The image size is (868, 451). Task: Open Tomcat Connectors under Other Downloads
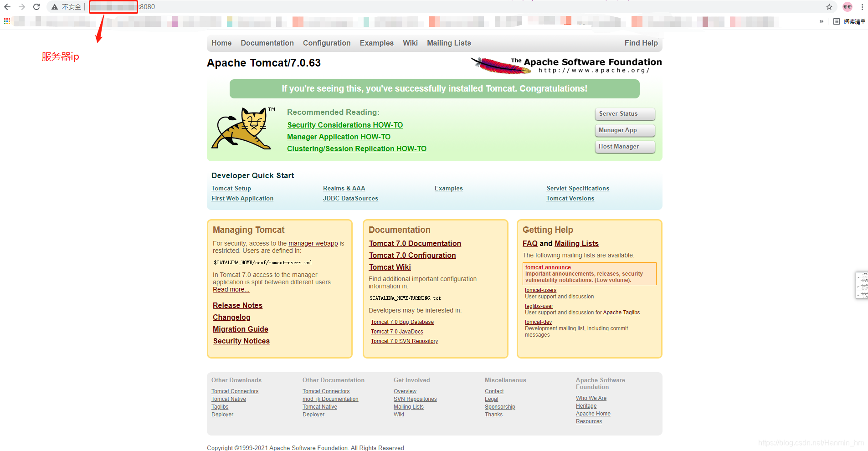tap(235, 391)
